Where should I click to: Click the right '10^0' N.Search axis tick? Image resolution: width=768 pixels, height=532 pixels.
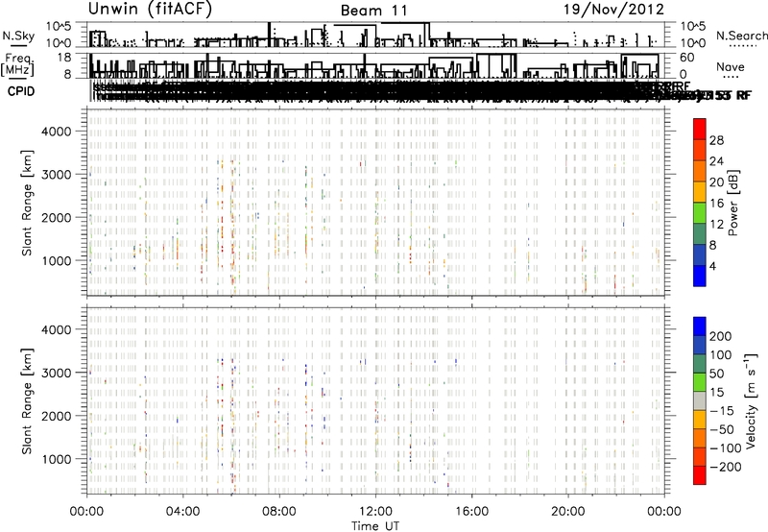[x=693, y=43]
